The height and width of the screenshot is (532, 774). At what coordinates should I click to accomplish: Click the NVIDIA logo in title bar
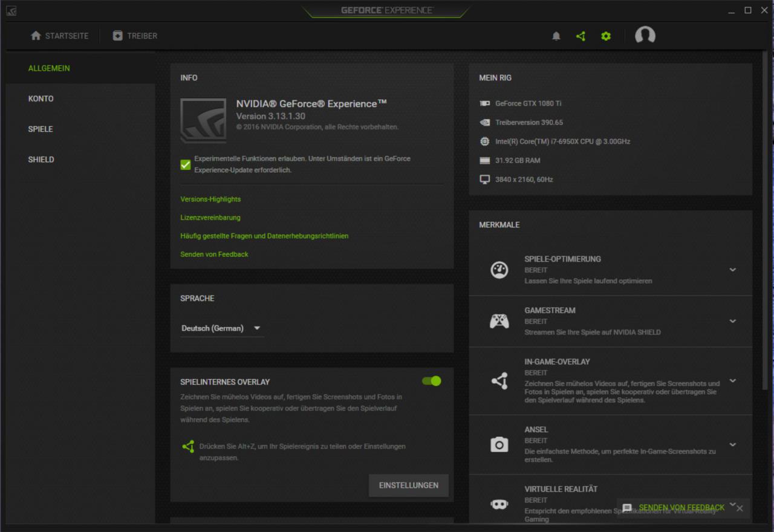click(11, 10)
